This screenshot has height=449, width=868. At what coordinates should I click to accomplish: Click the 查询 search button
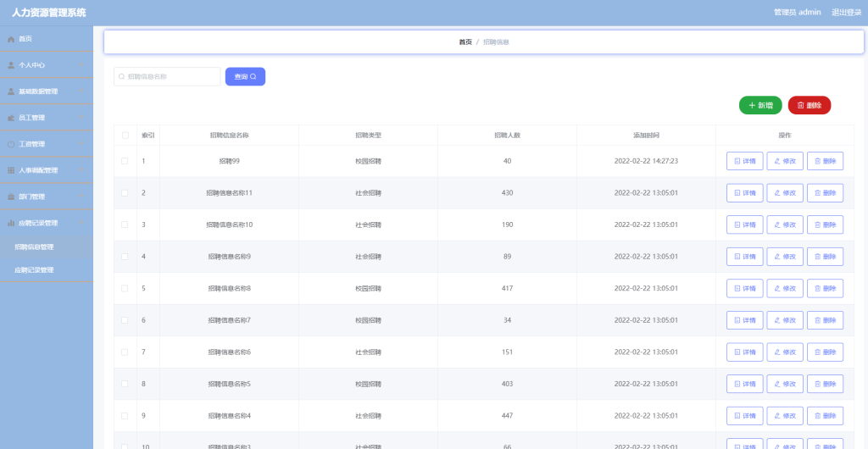(x=245, y=77)
